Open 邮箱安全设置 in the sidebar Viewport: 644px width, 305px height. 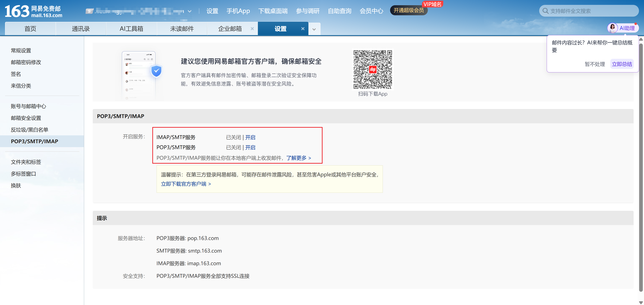coord(26,118)
